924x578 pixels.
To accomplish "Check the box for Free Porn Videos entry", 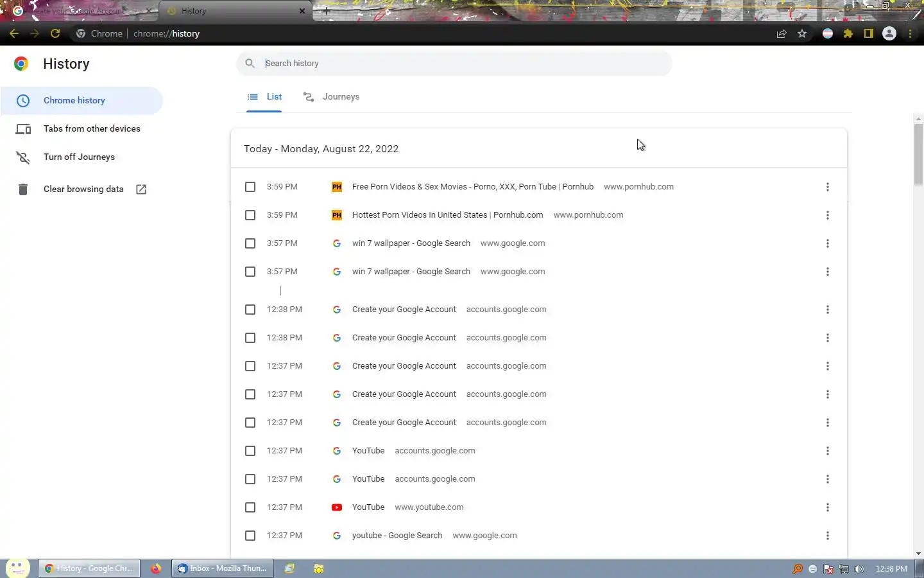I will (x=250, y=187).
